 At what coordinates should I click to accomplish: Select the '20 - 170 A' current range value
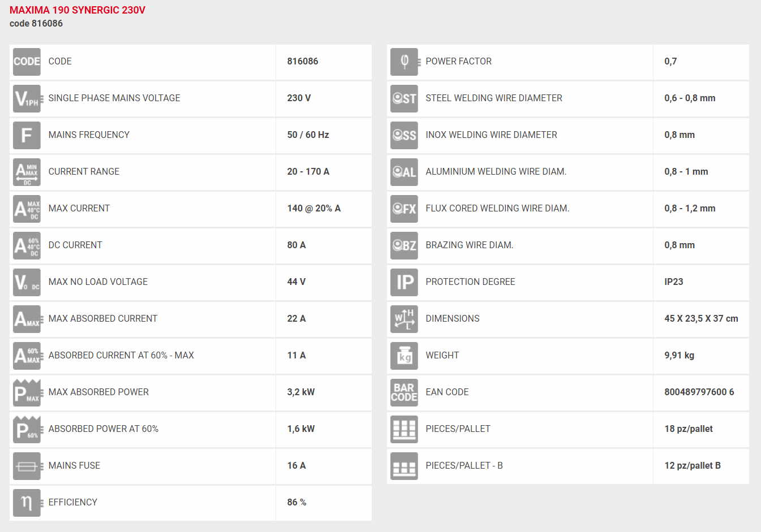point(308,172)
